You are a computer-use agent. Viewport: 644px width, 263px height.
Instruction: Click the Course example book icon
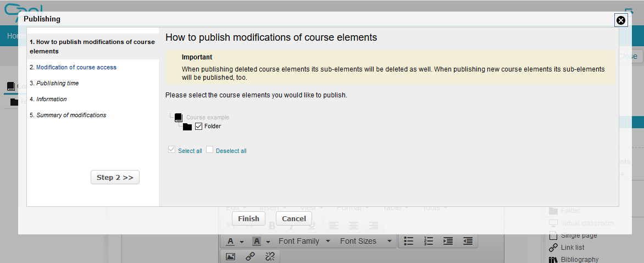coord(178,117)
